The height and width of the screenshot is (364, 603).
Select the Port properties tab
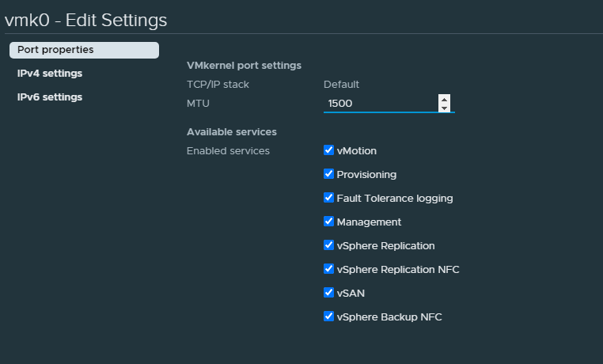(84, 50)
